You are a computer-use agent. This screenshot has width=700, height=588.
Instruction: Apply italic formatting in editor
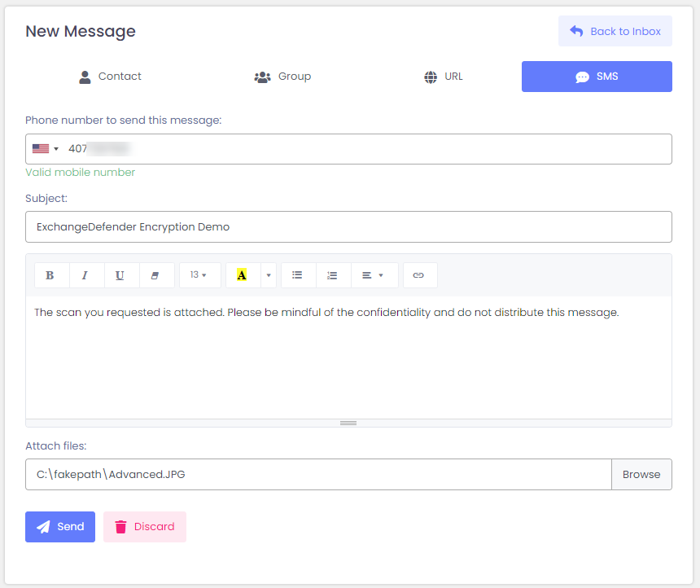pyautogui.click(x=85, y=275)
